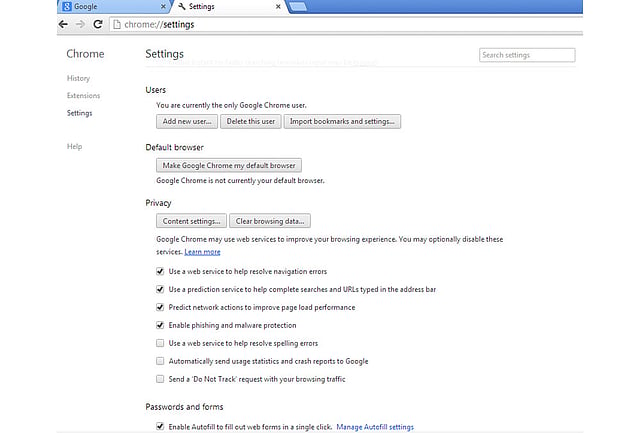Click the browser Forward arrow
This screenshot has width=640, height=433.
click(80, 24)
